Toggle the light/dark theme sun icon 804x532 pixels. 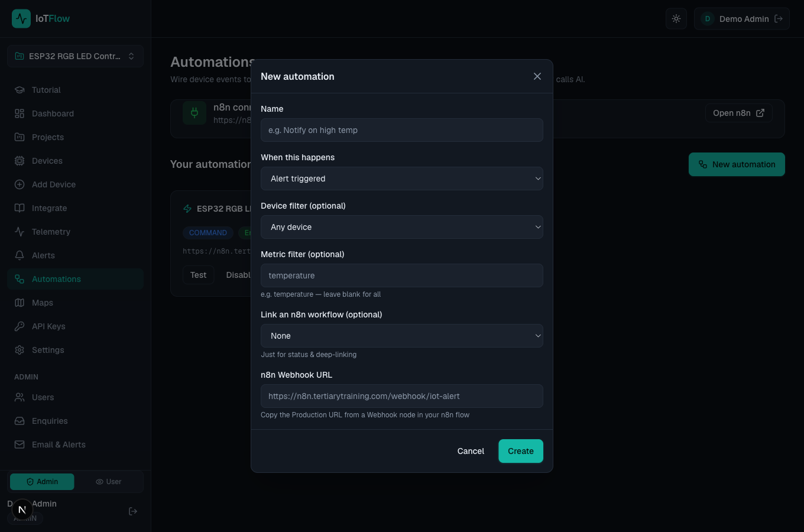(x=676, y=19)
